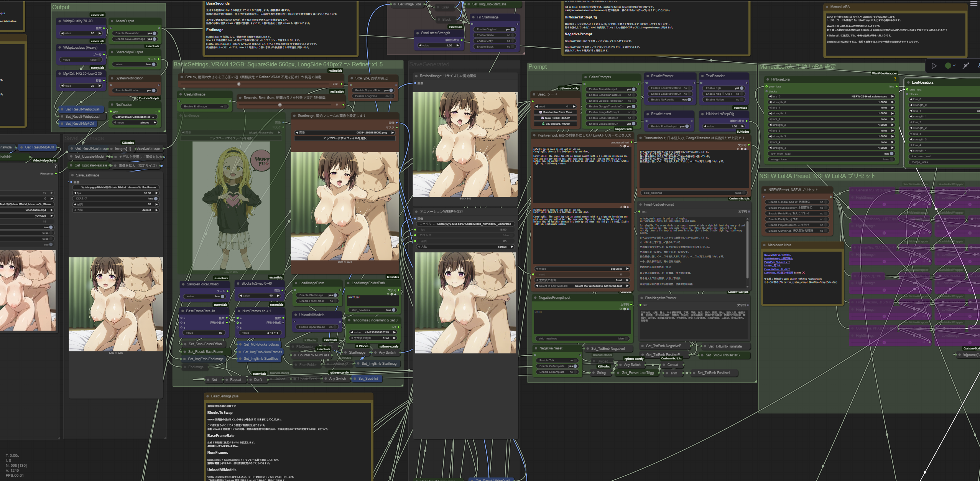Collapse the UnloadAllModels node via its title dot
Screen dimensions: 980x481
(296, 315)
